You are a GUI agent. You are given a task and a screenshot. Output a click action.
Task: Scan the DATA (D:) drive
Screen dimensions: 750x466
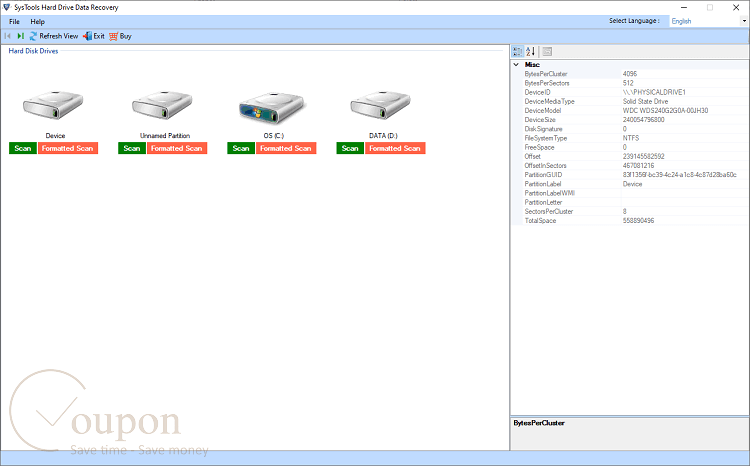click(350, 148)
